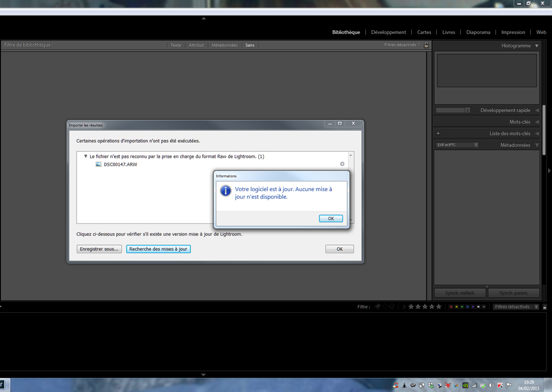This screenshot has width=552, height=392.
Task: Expand the Développement rapide panel
Action: coord(537,110)
